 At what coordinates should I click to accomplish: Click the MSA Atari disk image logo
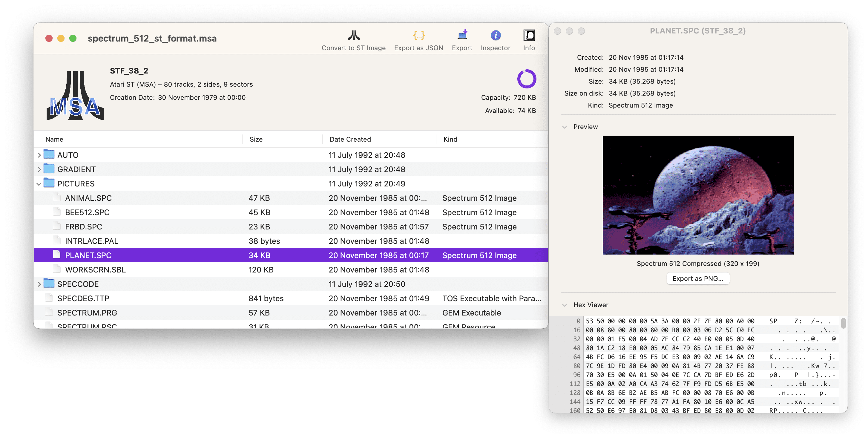pos(75,95)
